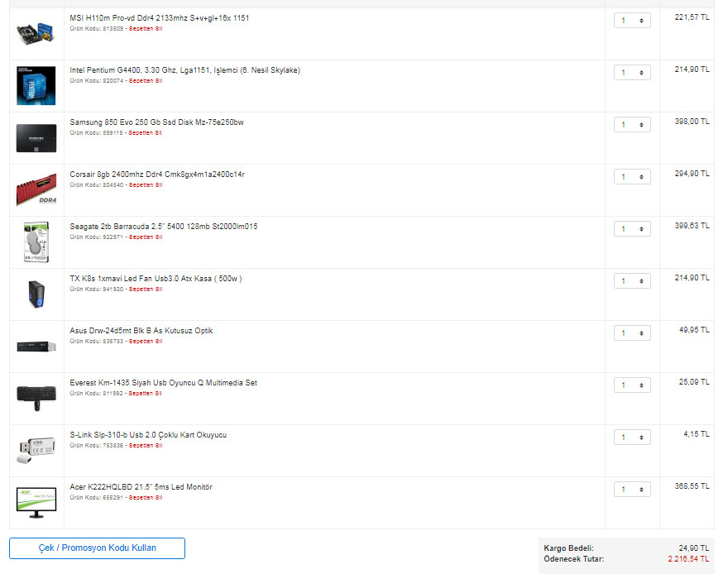The width and height of the screenshot is (728, 574).
Task: Remove Seagate 2tb Barracuda from the cart
Action: (146, 237)
